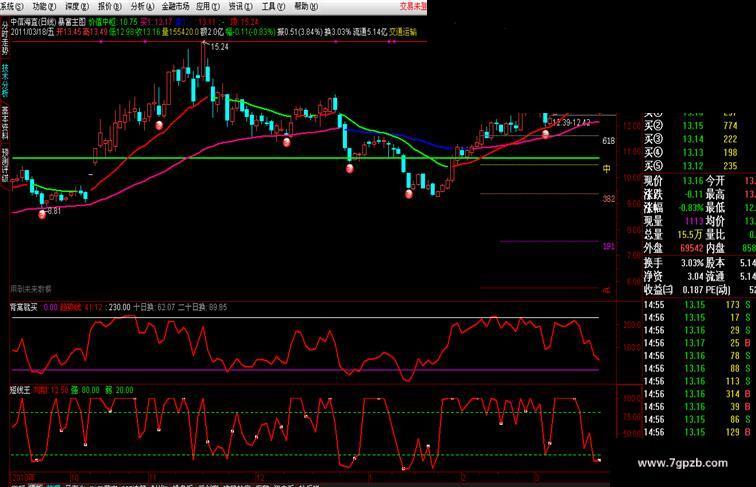Image resolution: width=756 pixels, height=487 pixels.
Task: Click the 外盘 69542 value
Action: [x=691, y=248]
